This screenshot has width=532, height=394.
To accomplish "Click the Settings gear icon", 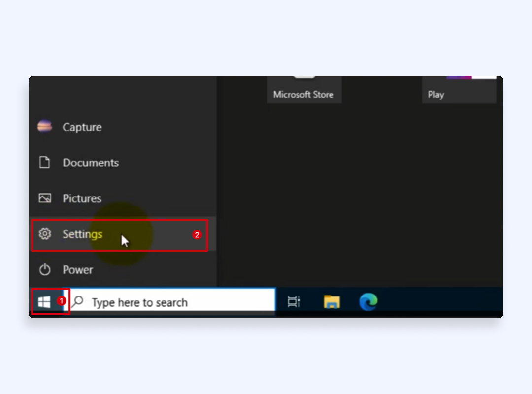I will pyautogui.click(x=44, y=234).
